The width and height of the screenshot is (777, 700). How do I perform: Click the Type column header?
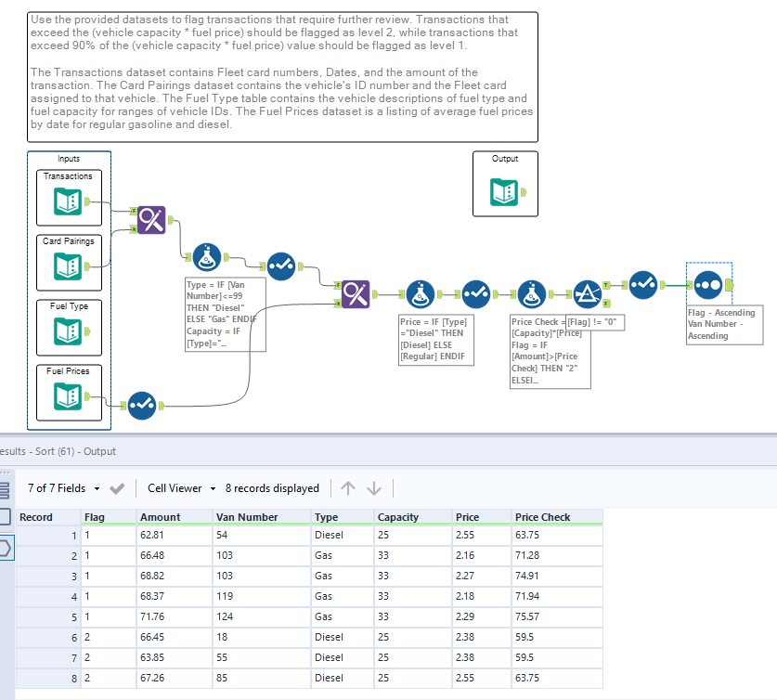point(343,517)
